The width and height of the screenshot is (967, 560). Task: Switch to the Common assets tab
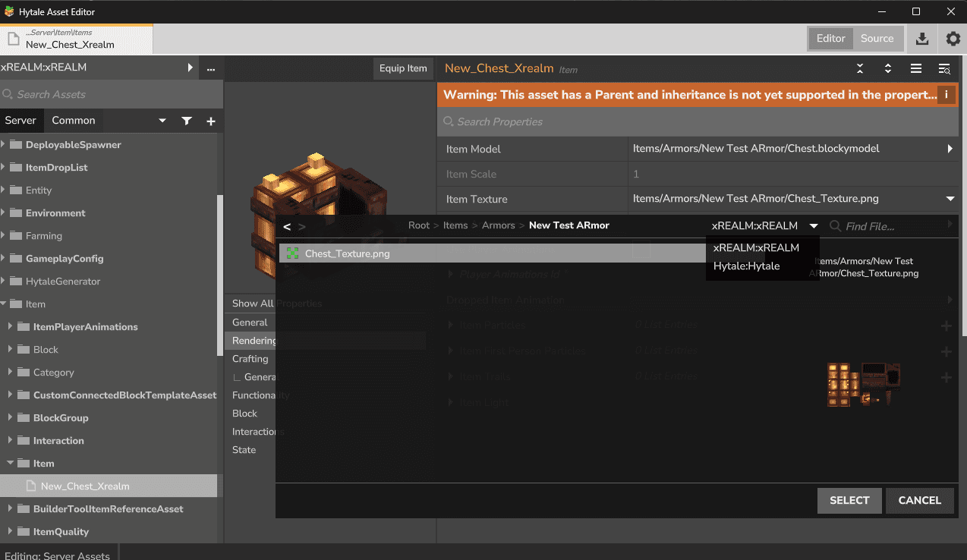click(74, 121)
